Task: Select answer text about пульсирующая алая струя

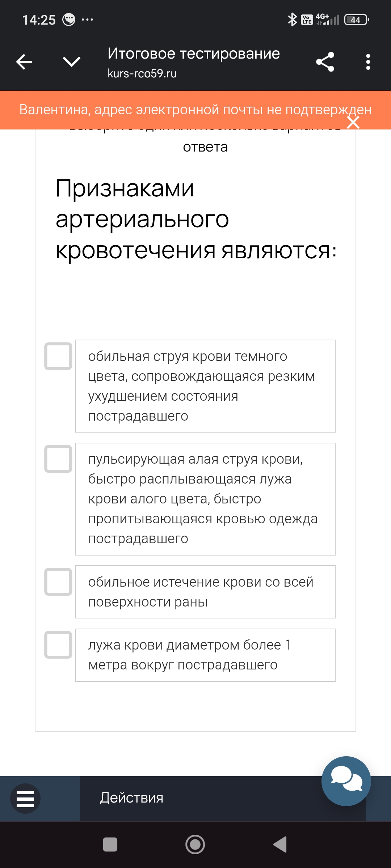Action: [205, 499]
